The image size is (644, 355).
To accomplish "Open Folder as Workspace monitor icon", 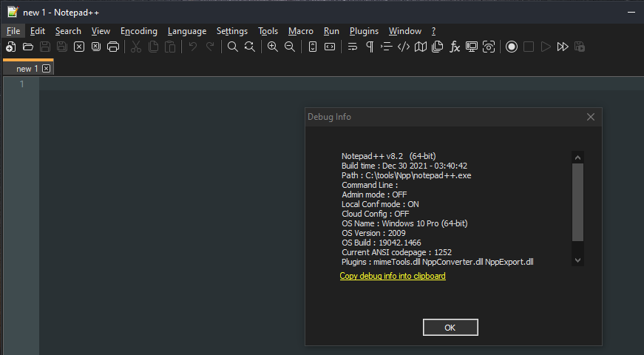I will tap(472, 47).
